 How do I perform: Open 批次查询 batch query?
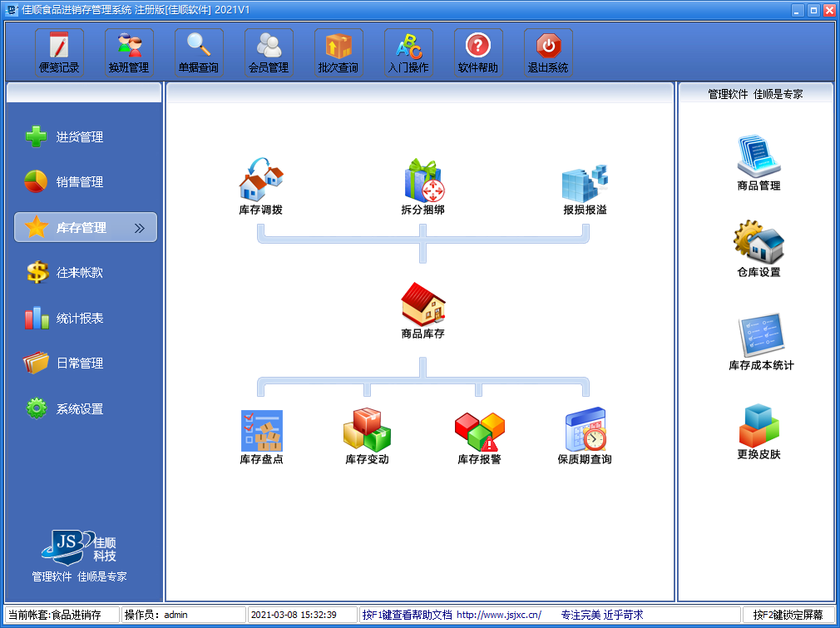[338, 52]
